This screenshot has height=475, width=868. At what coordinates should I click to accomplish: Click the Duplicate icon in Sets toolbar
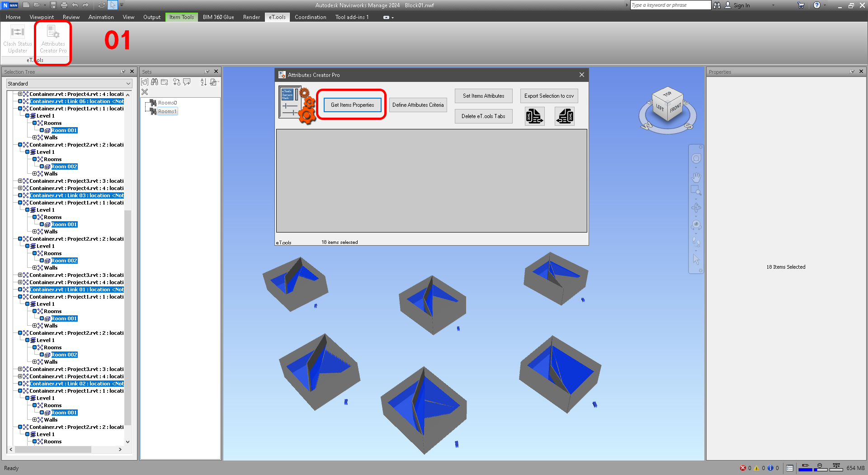tap(176, 82)
